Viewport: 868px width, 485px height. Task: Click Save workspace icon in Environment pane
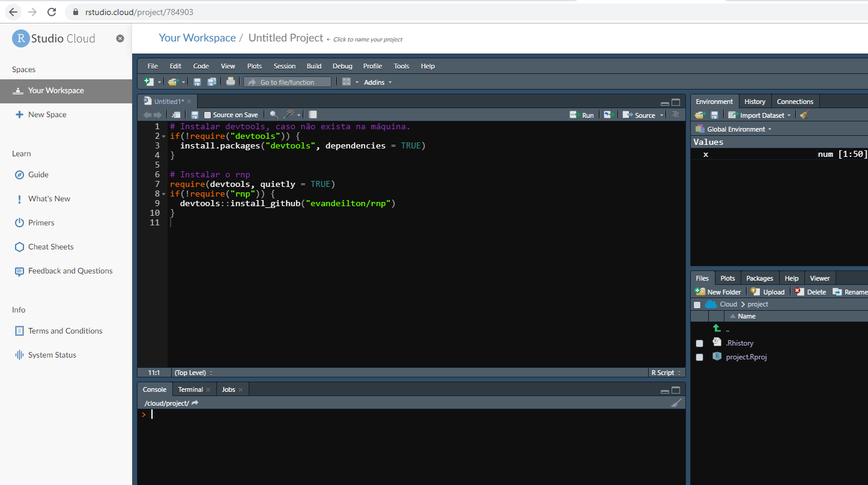pyautogui.click(x=714, y=115)
